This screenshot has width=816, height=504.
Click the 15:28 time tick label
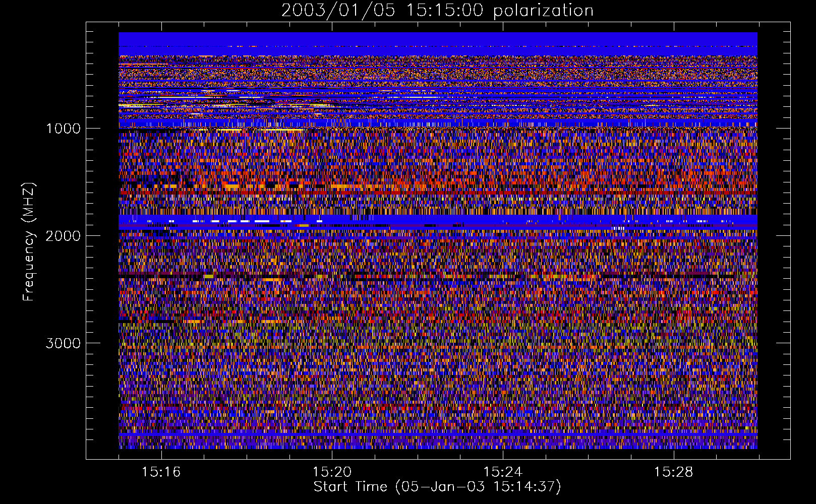[x=674, y=472]
